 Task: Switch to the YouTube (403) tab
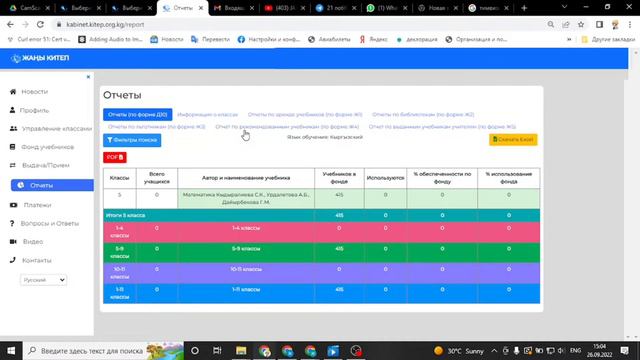point(285,8)
